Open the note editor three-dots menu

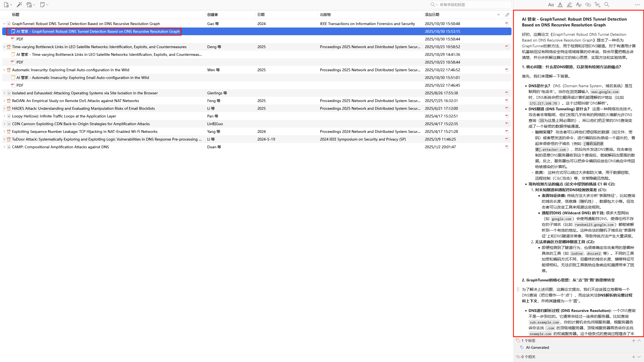[637, 5]
